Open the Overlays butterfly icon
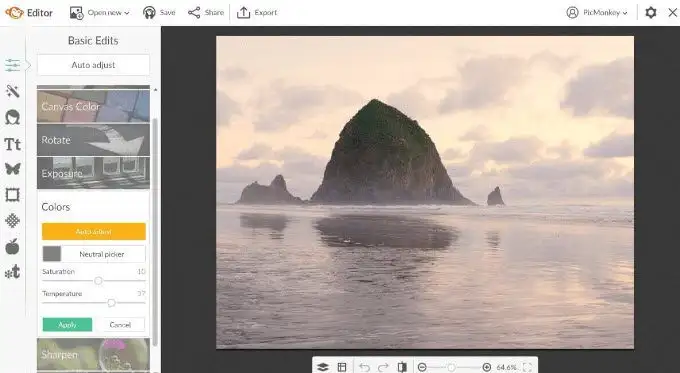Image resolution: width=680 pixels, height=373 pixels. [x=13, y=169]
